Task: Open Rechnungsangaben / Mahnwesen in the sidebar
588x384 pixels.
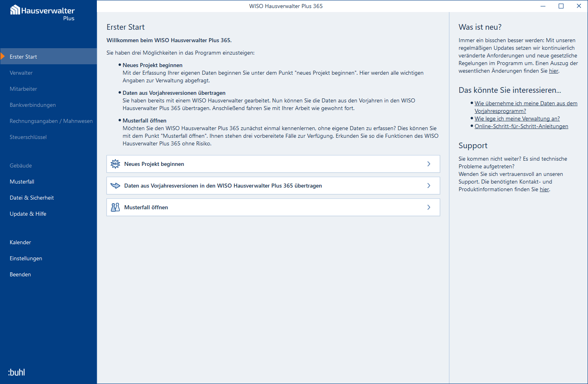Action: (48, 121)
